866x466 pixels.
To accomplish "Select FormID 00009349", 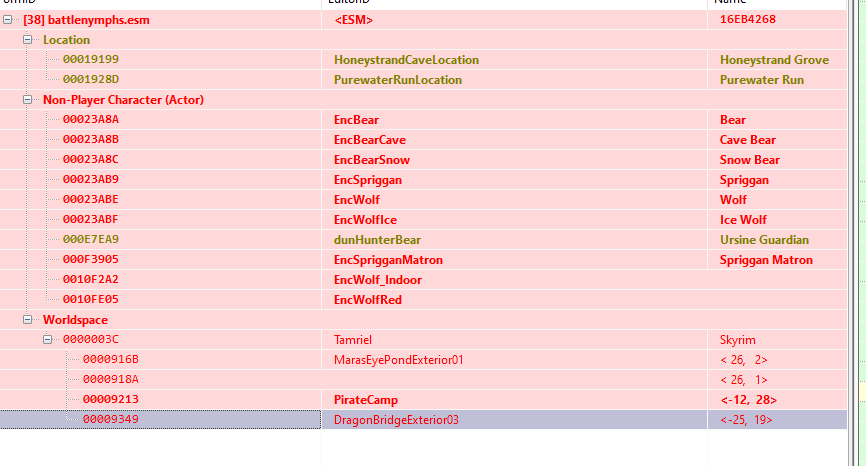I will 110,419.
